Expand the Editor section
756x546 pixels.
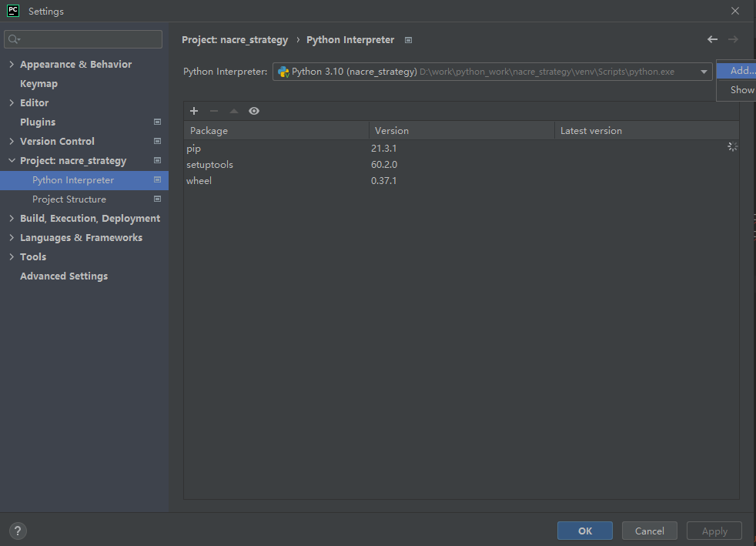click(x=12, y=102)
